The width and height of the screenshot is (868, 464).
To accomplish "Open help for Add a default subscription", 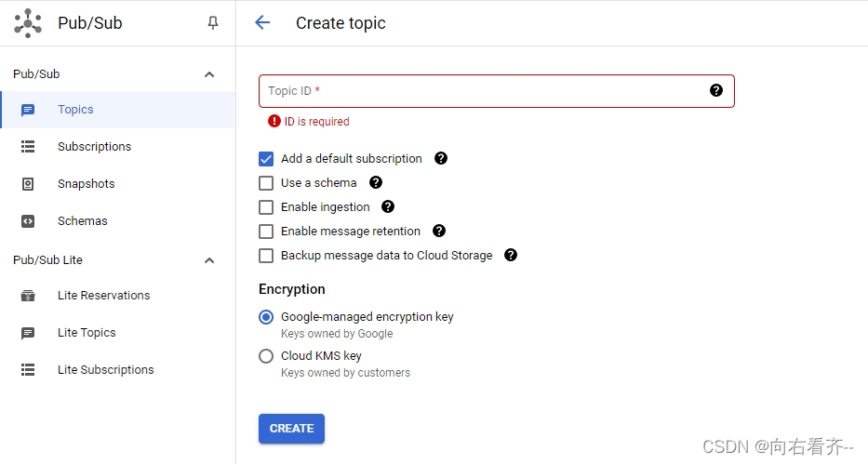I will (x=441, y=158).
